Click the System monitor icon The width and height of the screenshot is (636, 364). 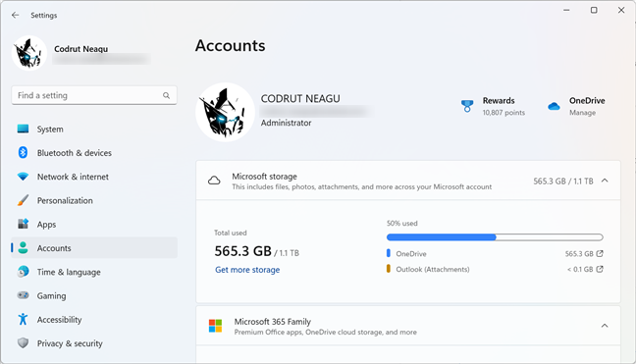pos(24,129)
